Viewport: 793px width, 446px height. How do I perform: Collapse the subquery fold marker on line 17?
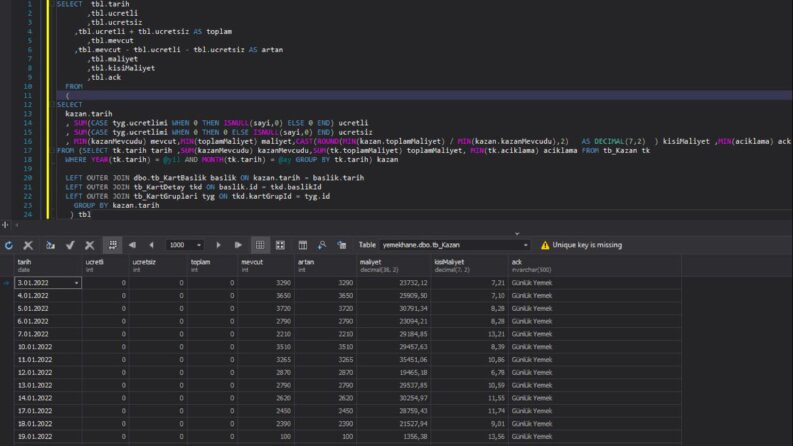pos(54,151)
